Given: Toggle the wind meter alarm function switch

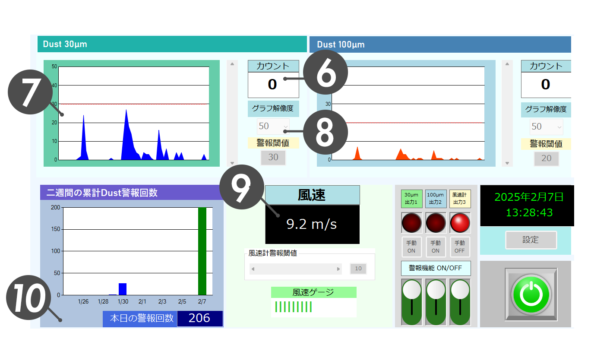Looking at the screenshot, I should 460,302.
